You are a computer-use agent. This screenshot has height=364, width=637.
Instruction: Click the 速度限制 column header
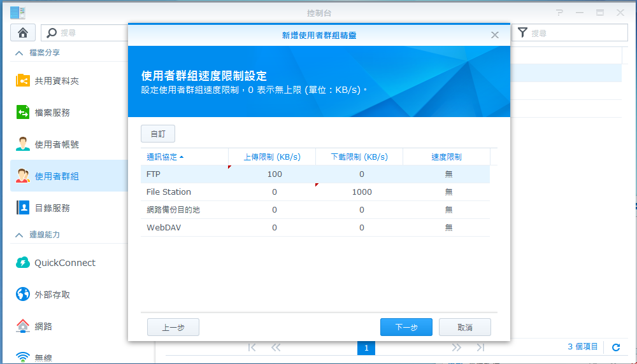446,157
